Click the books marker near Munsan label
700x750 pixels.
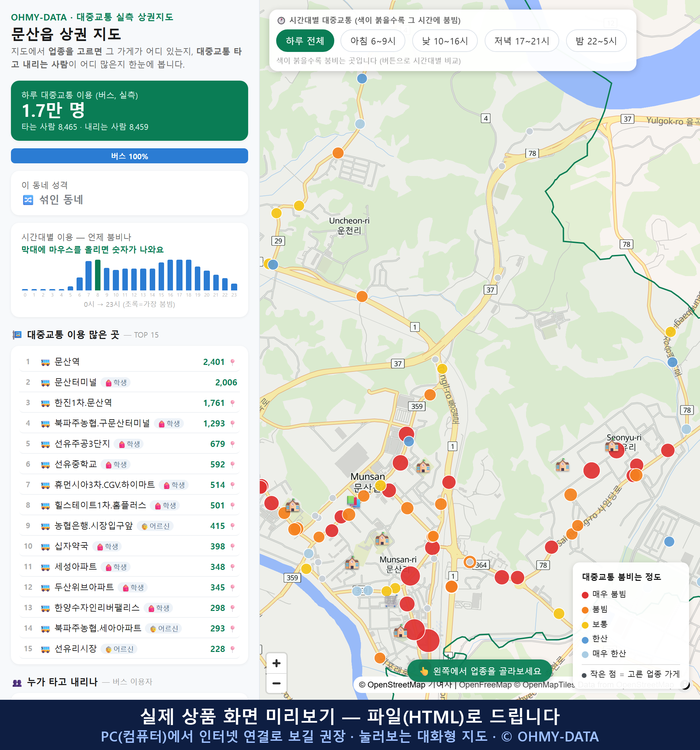click(353, 501)
